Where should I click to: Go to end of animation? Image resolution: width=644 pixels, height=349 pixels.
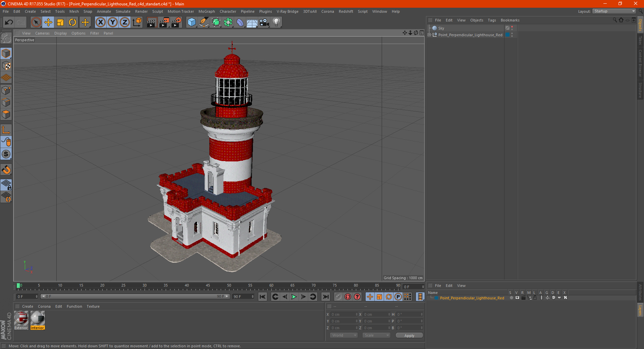(x=325, y=297)
